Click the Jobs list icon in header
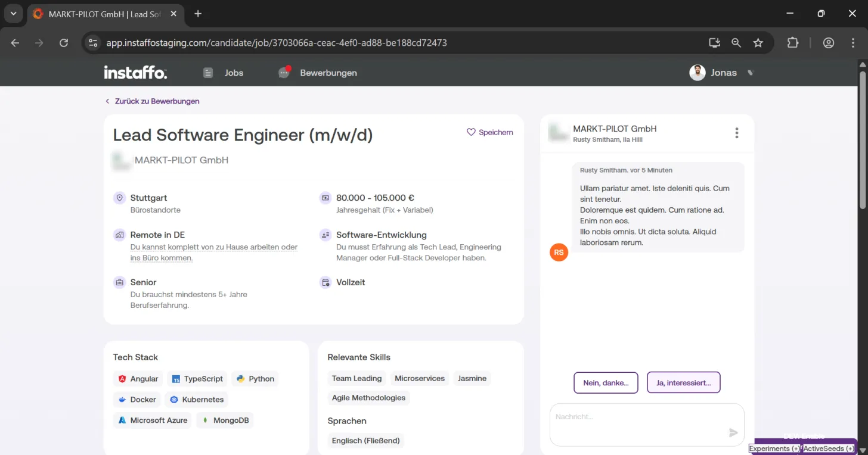Image resolution: width=868 pixels, height=455 pixels. (208, 73)
